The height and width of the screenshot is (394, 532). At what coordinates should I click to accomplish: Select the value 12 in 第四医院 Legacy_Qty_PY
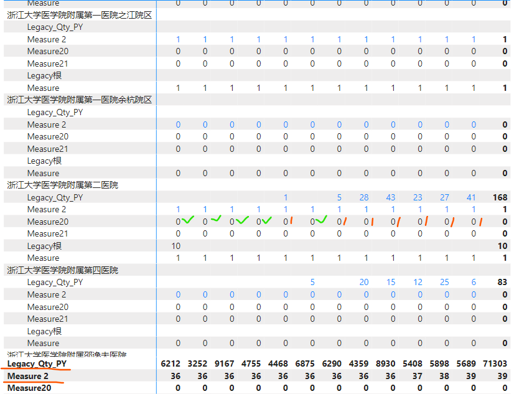(x=418, y=283)
